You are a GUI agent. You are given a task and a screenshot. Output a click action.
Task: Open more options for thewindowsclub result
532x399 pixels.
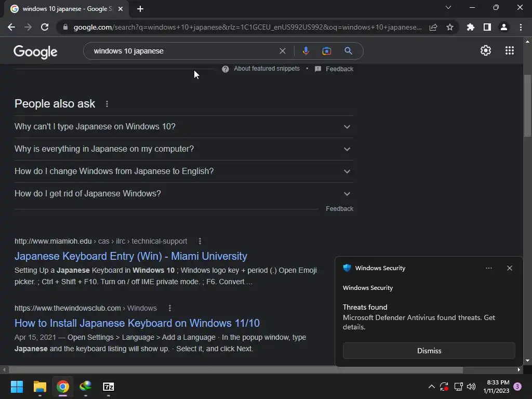coord(170,308)
